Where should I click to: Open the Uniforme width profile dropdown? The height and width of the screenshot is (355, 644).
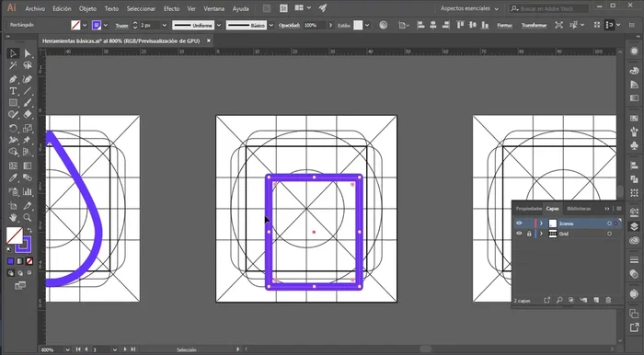pos(219,25)
